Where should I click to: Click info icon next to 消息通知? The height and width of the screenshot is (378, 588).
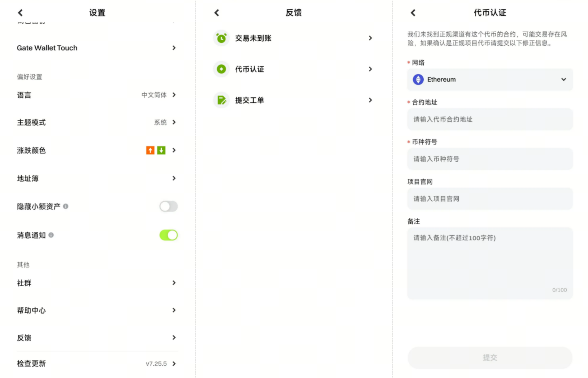pyautogui.click(x=51, y=235)
